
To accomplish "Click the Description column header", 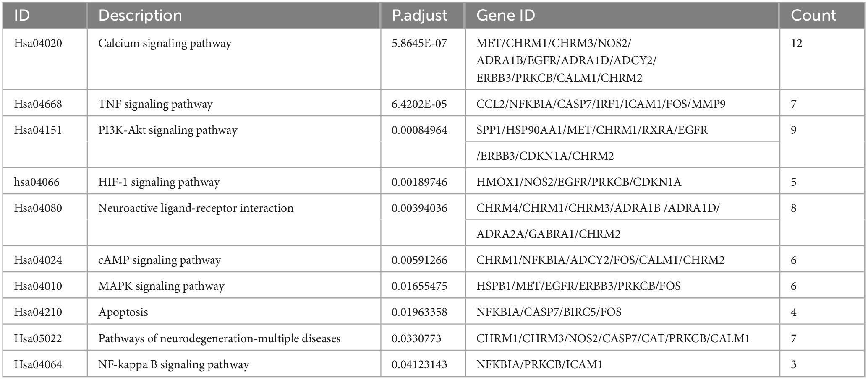I will click(140, 16).
